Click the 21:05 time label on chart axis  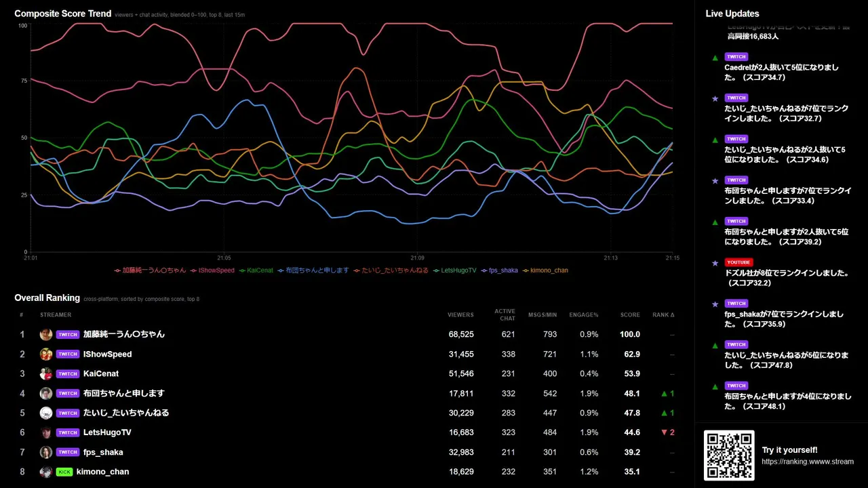click(x=224, y=258)
